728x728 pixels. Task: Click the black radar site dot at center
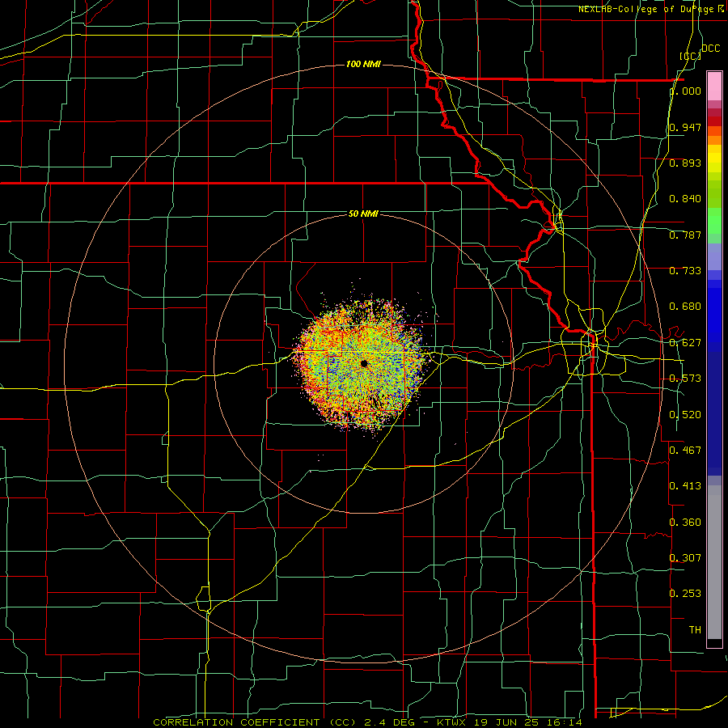[364, 363]
